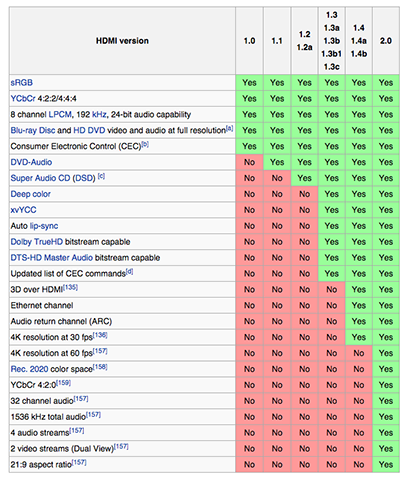
Task: Click the 'No' cell for xvYCC under 1.2
Action: click(x=304, y=210)
